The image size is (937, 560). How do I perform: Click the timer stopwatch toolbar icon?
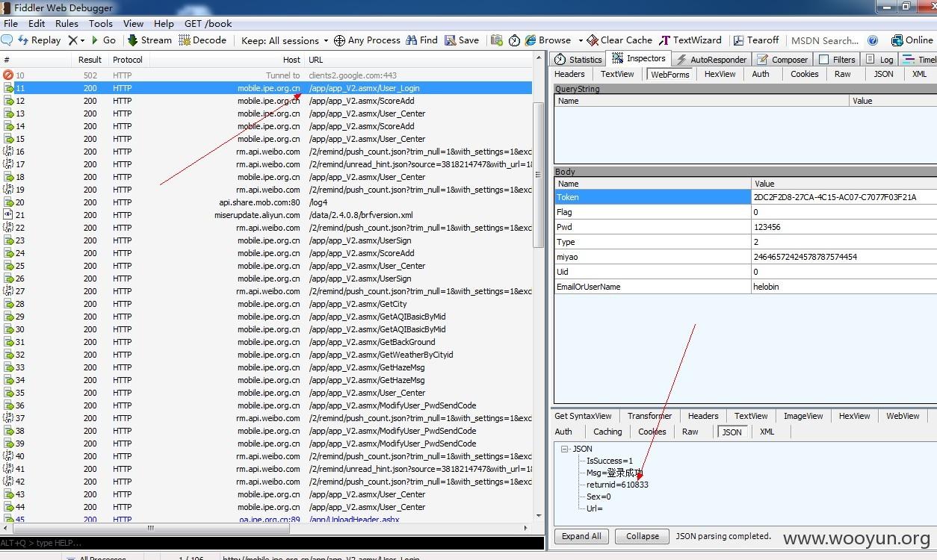[x=515, y=40]
